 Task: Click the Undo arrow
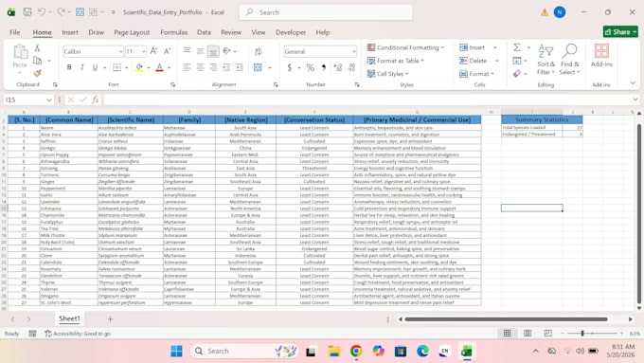[42, 12]
